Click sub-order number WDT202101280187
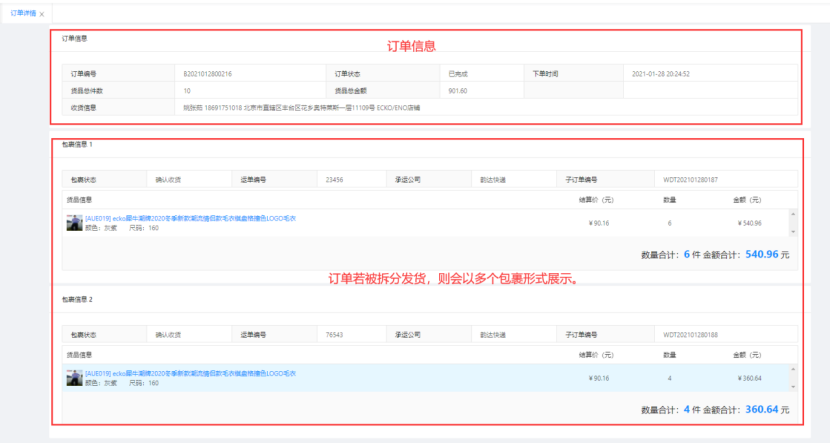This screenshot has width=831, height=443. (690, 180)
